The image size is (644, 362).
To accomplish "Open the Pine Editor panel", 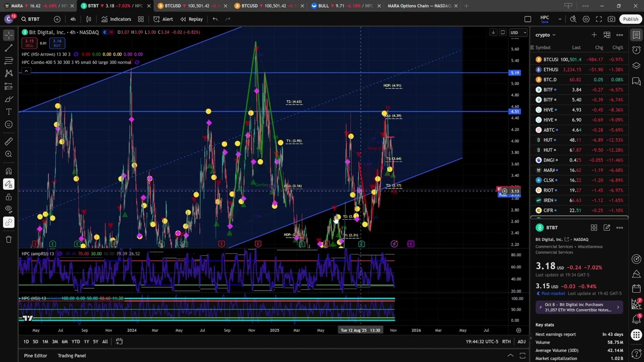I will click(35, 355).
